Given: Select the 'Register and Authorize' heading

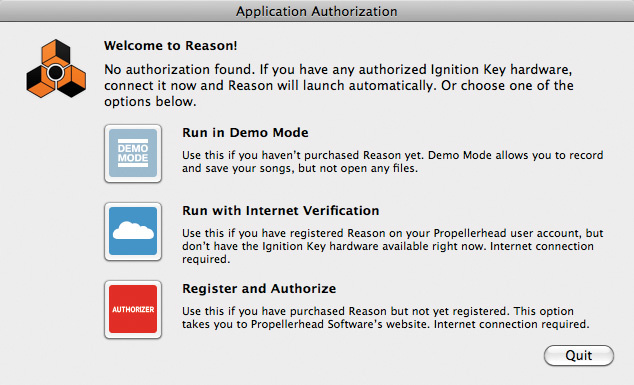Looking at the screenshot, I should (259, 289).
